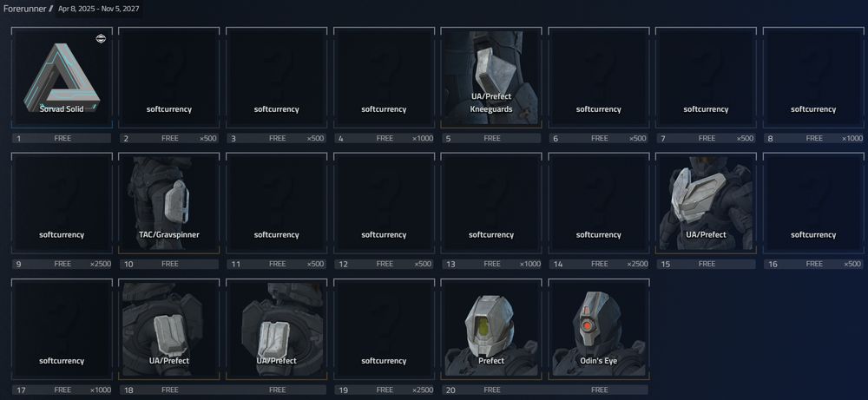Click the tier 14 softcurrency tile

(x=598, y=203)
